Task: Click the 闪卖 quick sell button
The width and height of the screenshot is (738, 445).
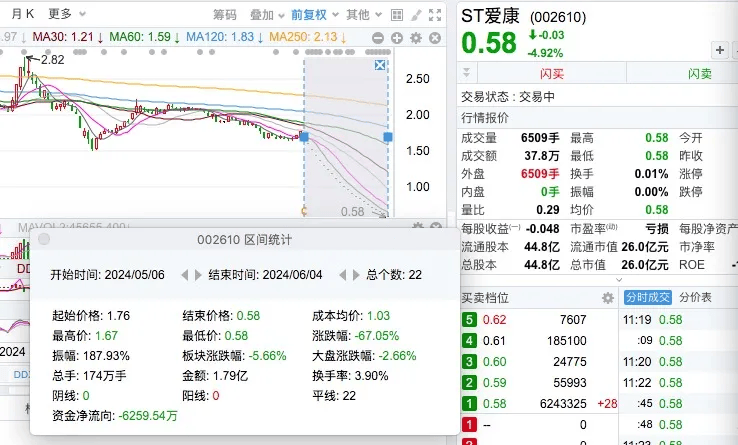Action: coord(699,74)
